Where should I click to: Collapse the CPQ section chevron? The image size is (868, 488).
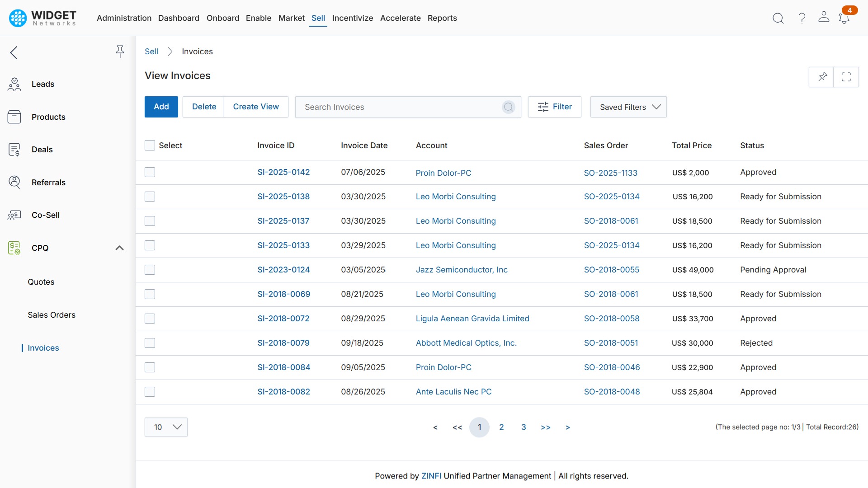point(119,248)
